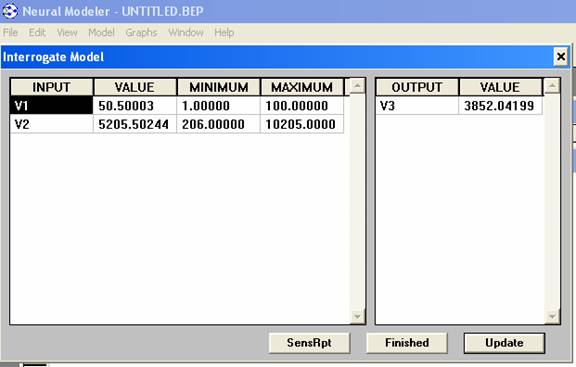The width and height of the screenshot is (576, 367).
Task: Click input table scroll up arrow
Action: click(357, 86)
